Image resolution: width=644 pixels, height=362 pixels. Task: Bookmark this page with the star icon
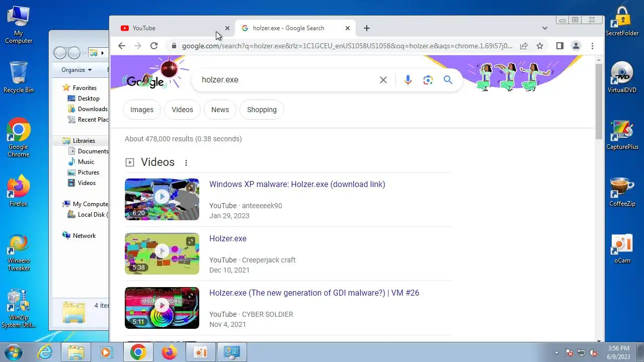click(540, 46)
